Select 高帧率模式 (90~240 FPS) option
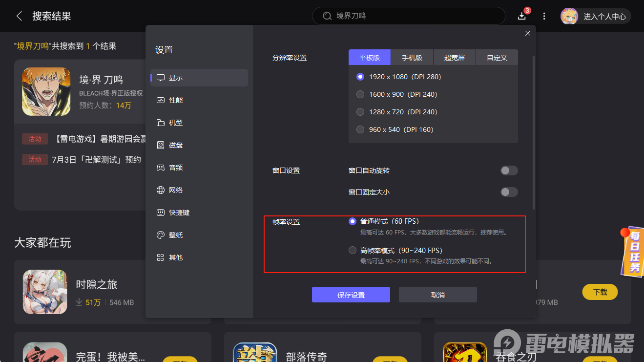Screen dimensions: 644x362 click(353, 251)
